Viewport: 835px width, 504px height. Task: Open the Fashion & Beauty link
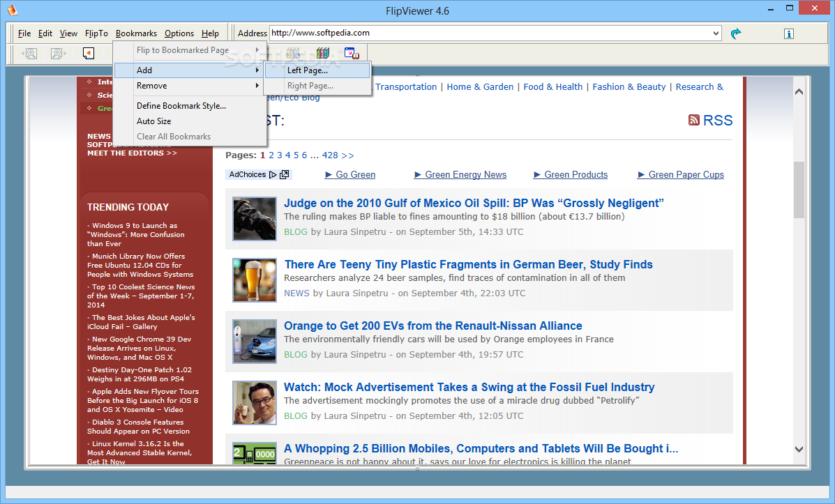pyautogui.click(x=629, y=86)
